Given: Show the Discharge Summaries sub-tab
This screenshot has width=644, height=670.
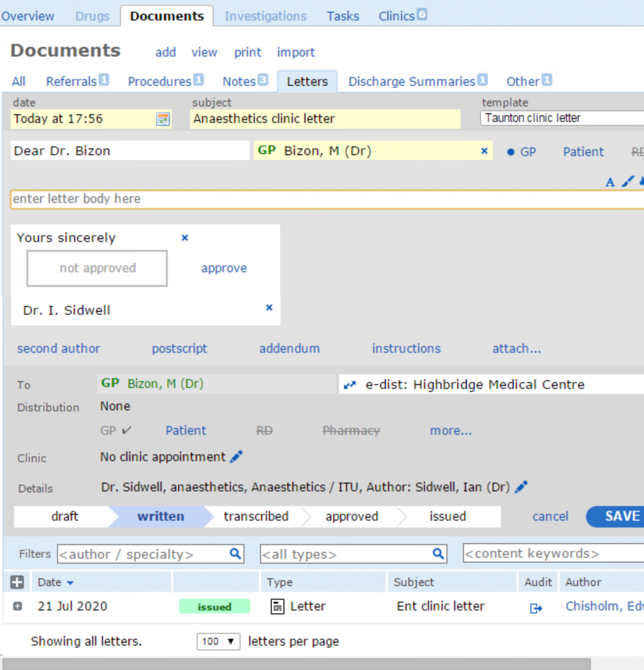Looking at the screenshot, I should [412, 81].
